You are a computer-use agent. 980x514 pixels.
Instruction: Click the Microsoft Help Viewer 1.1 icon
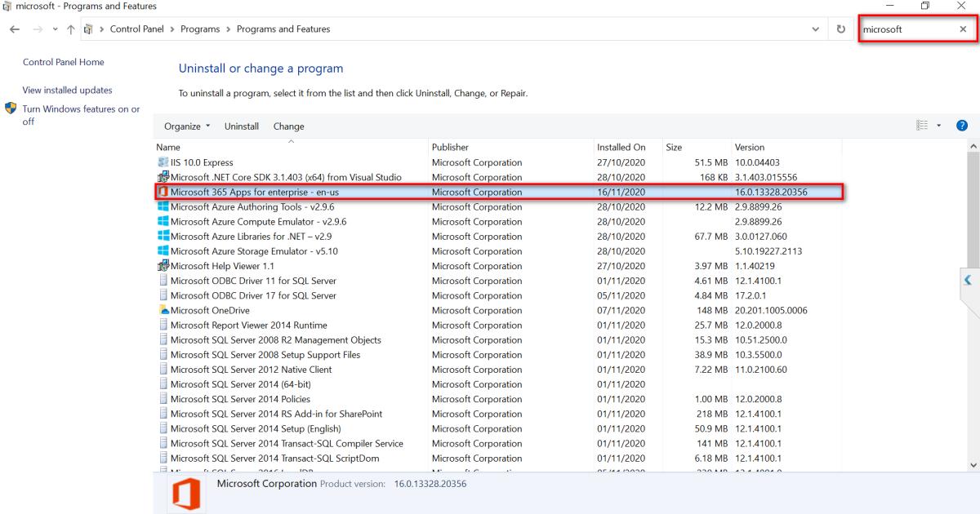[163, 266]
